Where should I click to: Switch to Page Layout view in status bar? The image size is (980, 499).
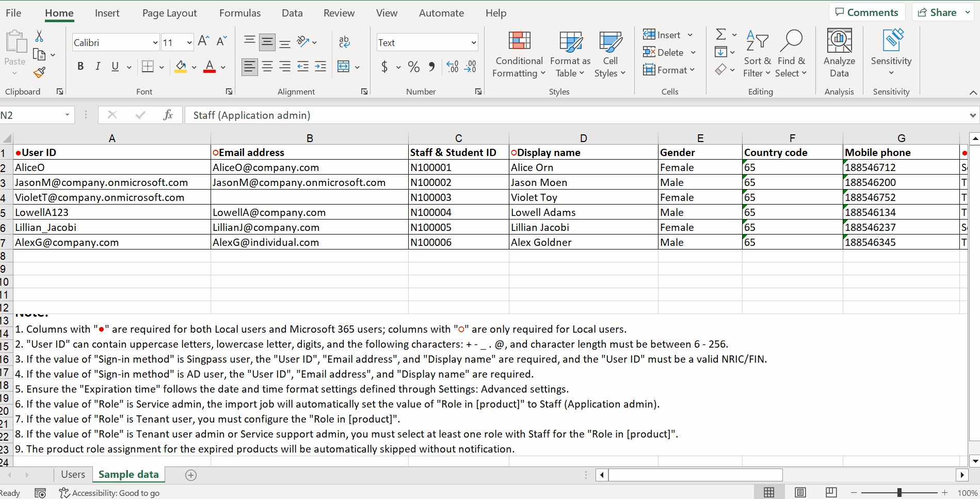pyautogui.click(x=800, y=492)
